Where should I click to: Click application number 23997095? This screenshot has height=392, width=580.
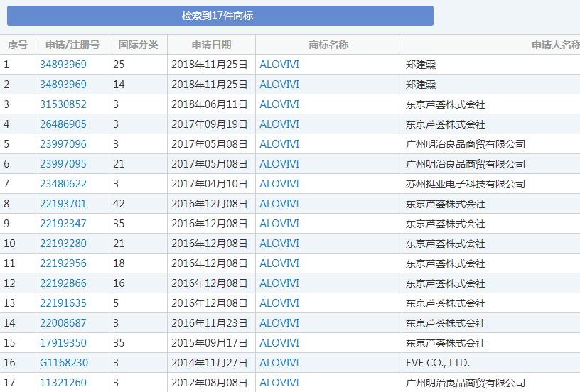pyautogui.click(x=63, y=164)
